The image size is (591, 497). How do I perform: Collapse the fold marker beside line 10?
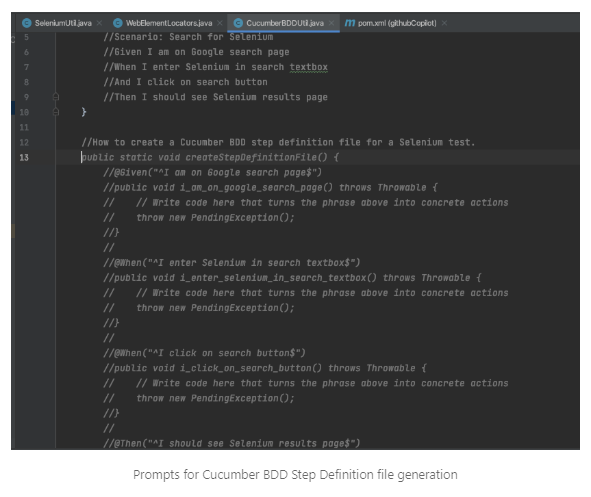tap(56, 112)
